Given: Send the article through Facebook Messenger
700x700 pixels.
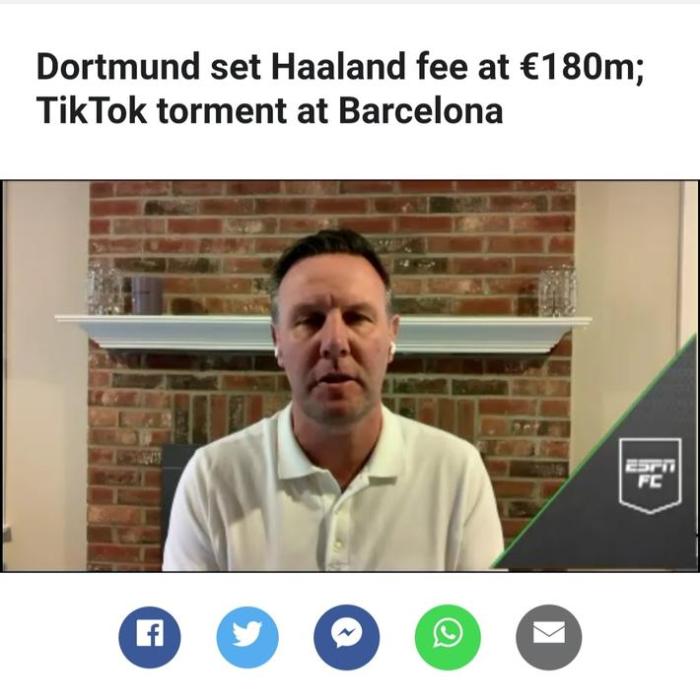Looking at the screenshot, I should (347, 637).
